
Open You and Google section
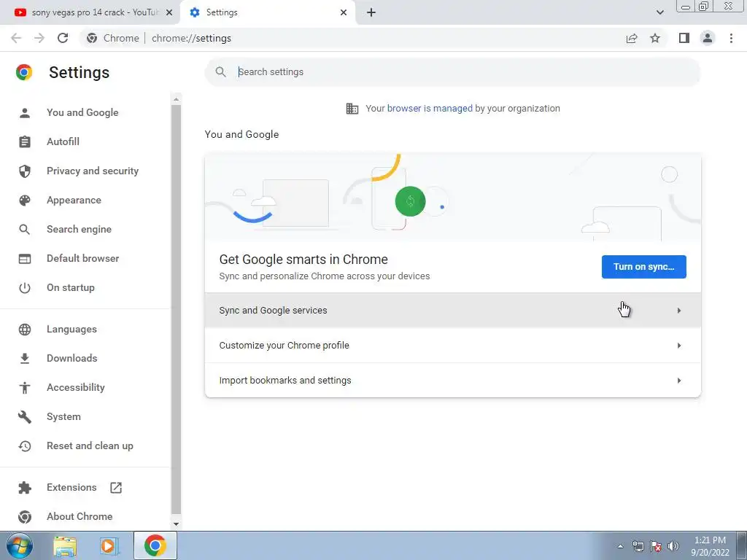(x=82, y=112)
